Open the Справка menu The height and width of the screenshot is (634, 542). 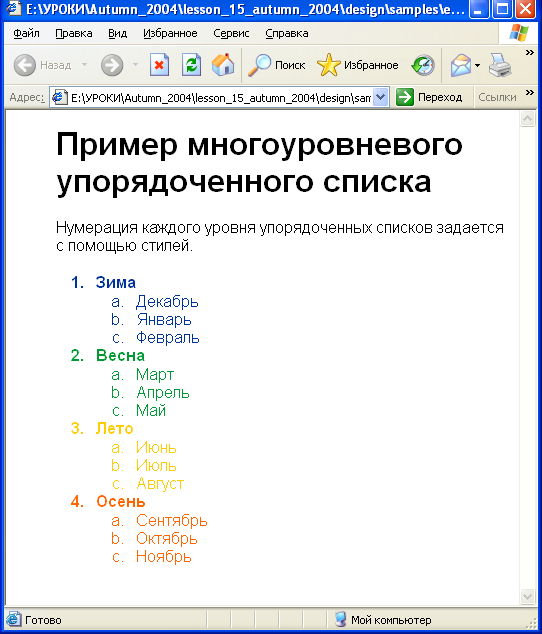coord(287,33)
